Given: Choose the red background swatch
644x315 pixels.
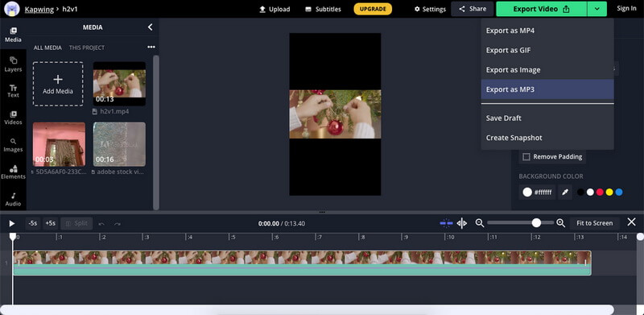Looking at the screenshot, I should (x=600, y=192).
